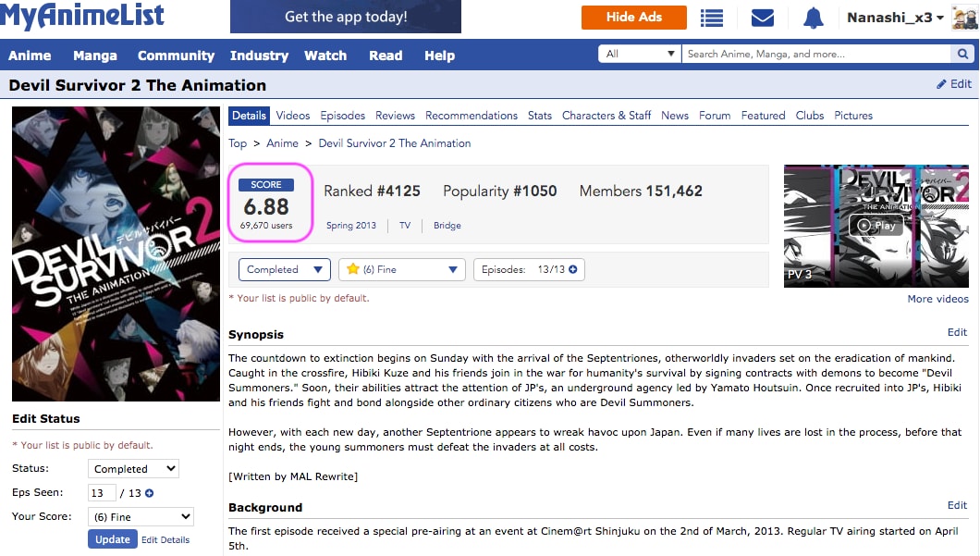Screen dimensions: 980x556
Task: Click the Devil Survivor 2 The Animation breadcrumb
Action: tap(395, 143)
